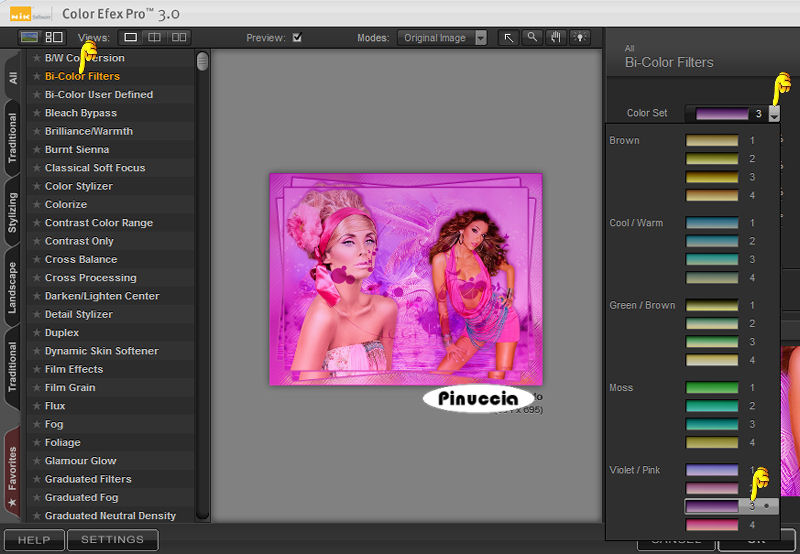The width and height of the screenshot is (800, 554).
Task: Choose Cool / Warm color set 3
Action: (712, 260)
